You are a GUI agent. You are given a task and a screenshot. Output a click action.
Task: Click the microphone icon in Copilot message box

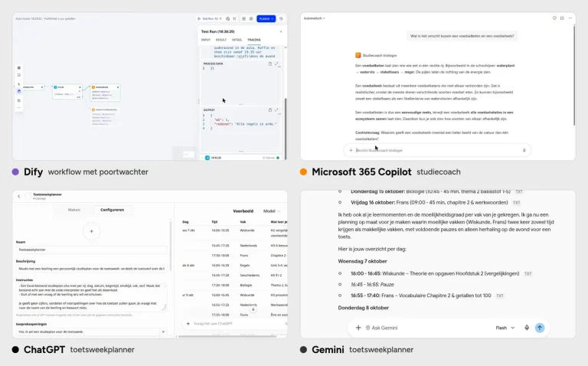click(x=524, y=150)
